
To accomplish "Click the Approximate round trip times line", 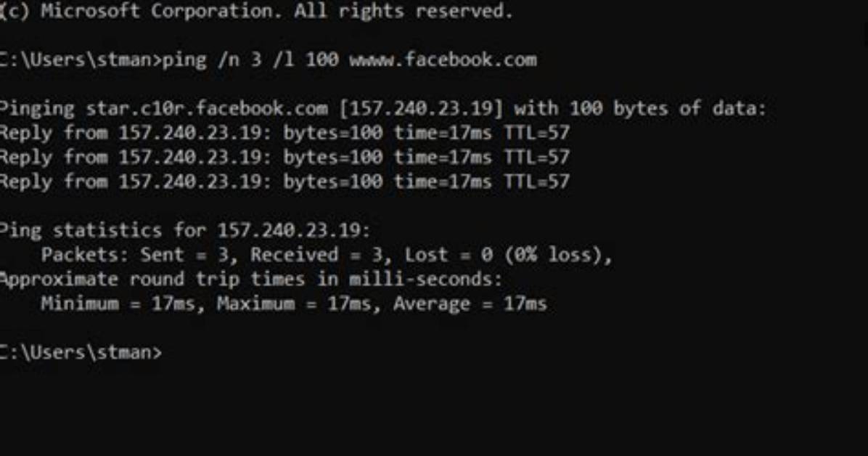I will pos(251,280).
